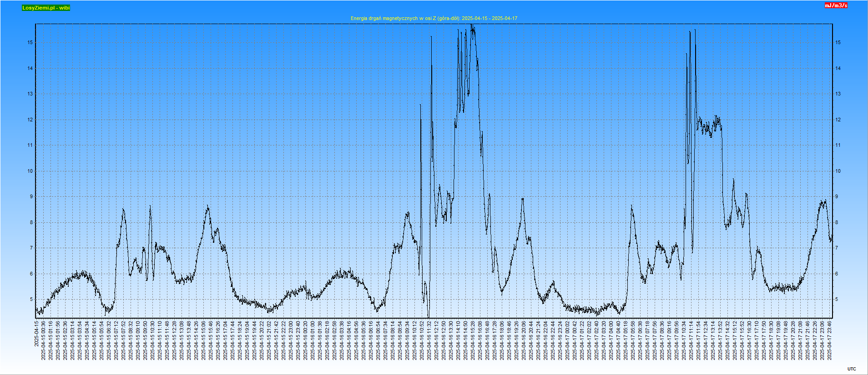
Task: Click the green LosyZiemi.pl - wibi label
Action: pyautogui.click(x=46, y=8)
